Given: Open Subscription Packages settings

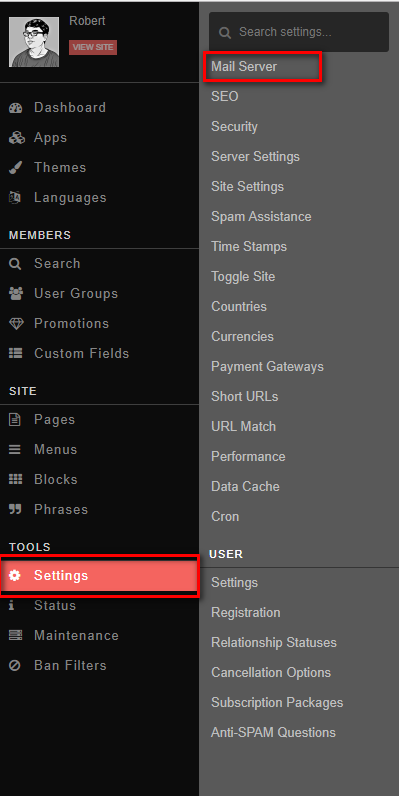Looking at the screenshot, I should click(277, 703).
